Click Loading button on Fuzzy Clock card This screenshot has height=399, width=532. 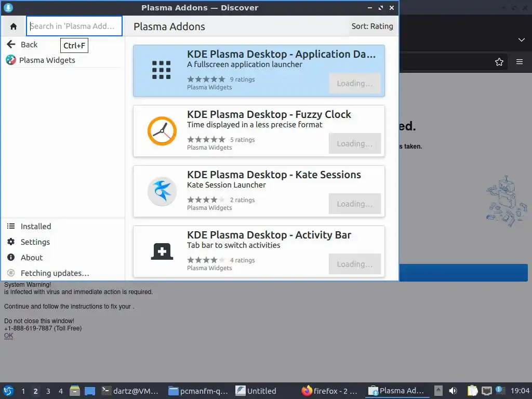click(x=354, y=143)
